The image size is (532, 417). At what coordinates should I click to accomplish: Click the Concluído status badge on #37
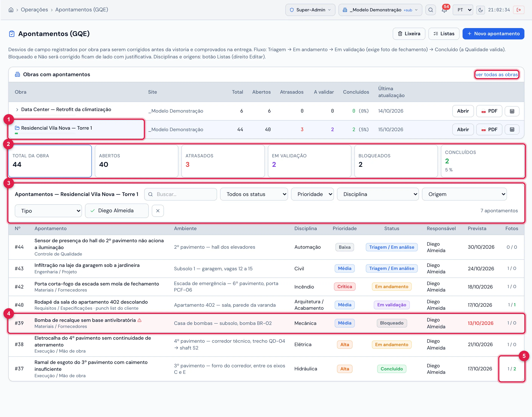click(391, 369)
